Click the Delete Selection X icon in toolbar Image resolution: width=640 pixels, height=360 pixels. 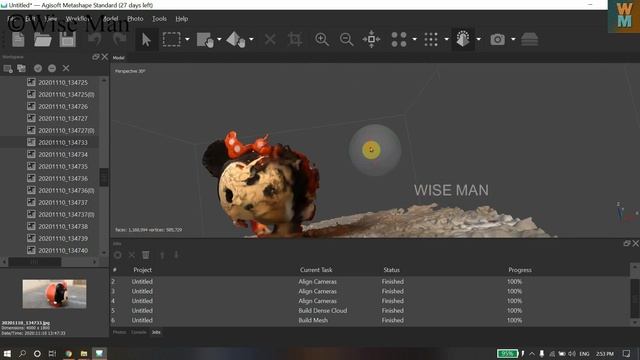coord(270,40)
